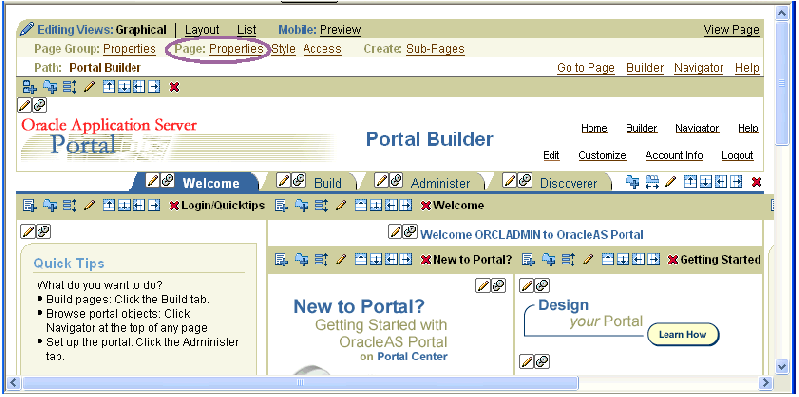Click pencil icon in New to Portal? portlet
Viewport: 799px width, 397px height.
click(483, 286)
